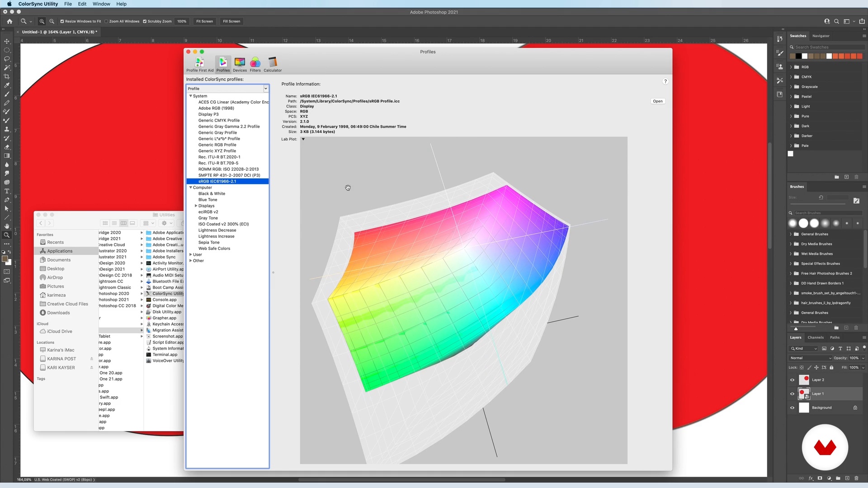The image size is (868, 488).
Task: Switch to the Paths tab
Action: tap(835, 338)
